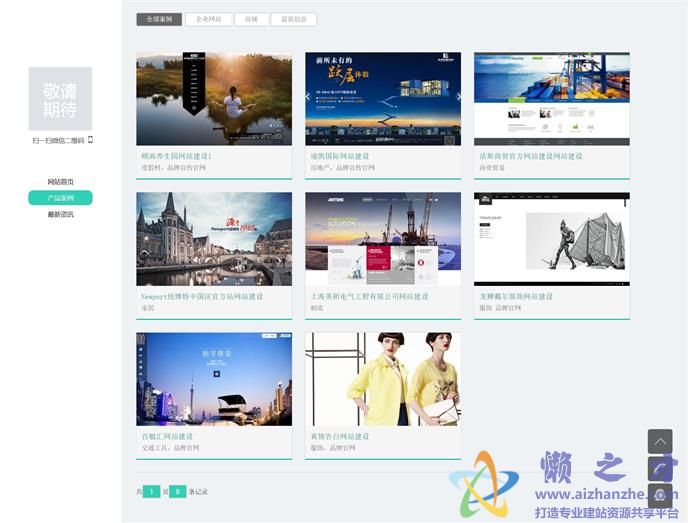Switch to the 企业网站 category tab

(x=209, y=19)
